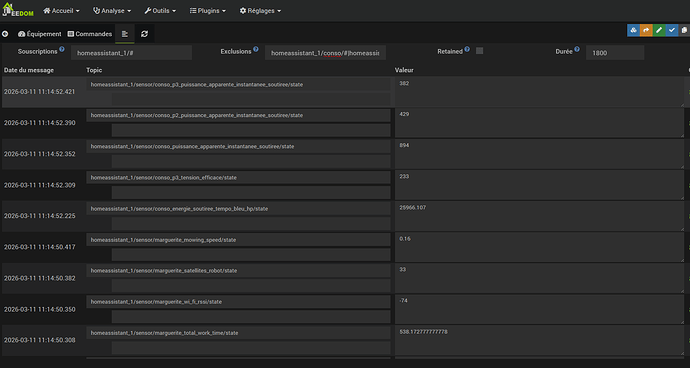Image resolution: width=690 pixels, height=368 pixels.
Task: Click the Exclusions input field
Action: pyautogui.click(x=325, y=53)
